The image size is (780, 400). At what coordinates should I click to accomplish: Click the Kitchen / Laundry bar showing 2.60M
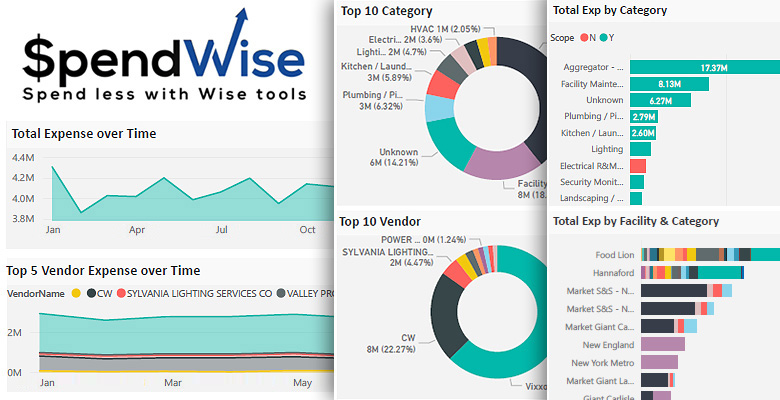[643, 133]
